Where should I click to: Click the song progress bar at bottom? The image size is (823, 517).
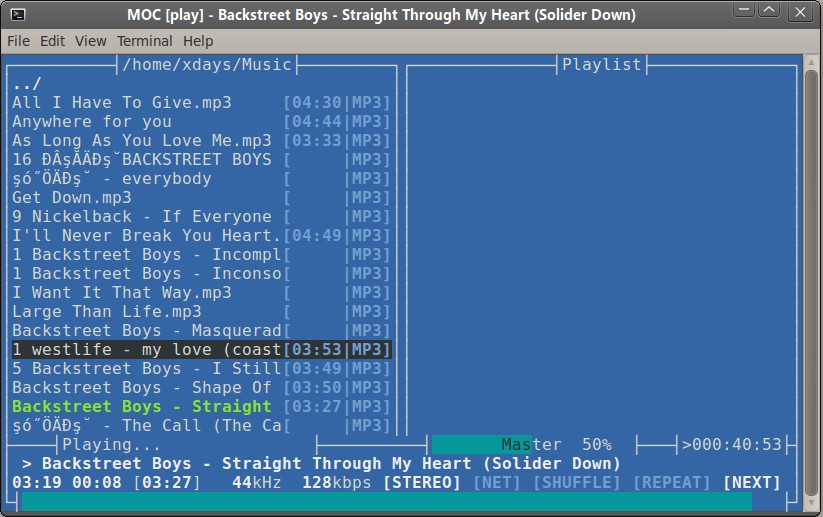click(400, 502)
